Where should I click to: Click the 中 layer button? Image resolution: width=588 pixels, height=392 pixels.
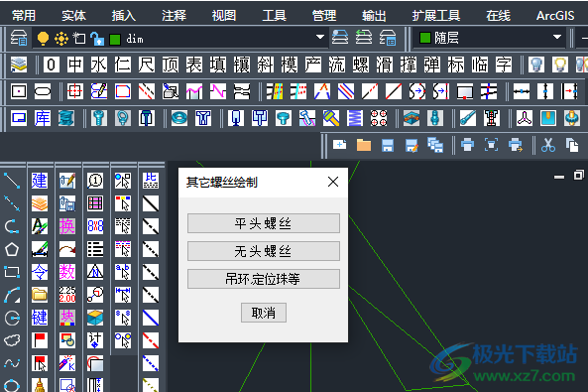tap(75, 65)
